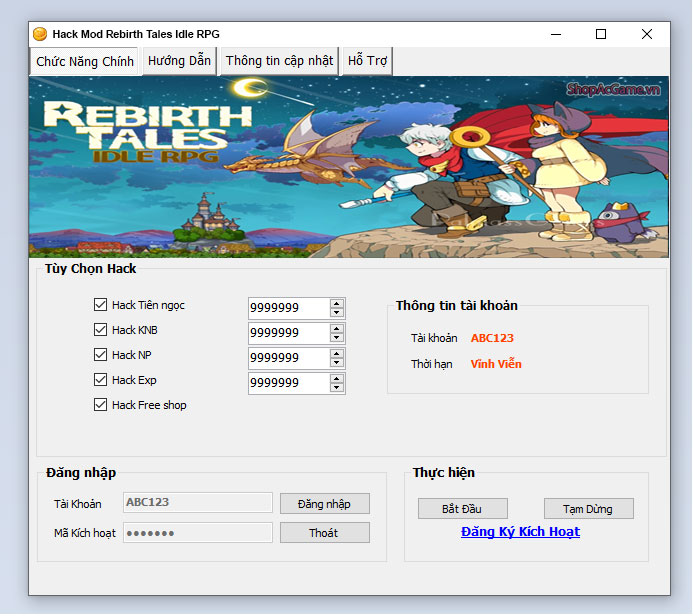The width and height of the screenshot is (693, 616).
Task: Uncheck the Hack Free shop option
Action: click(x=100, y=405)
